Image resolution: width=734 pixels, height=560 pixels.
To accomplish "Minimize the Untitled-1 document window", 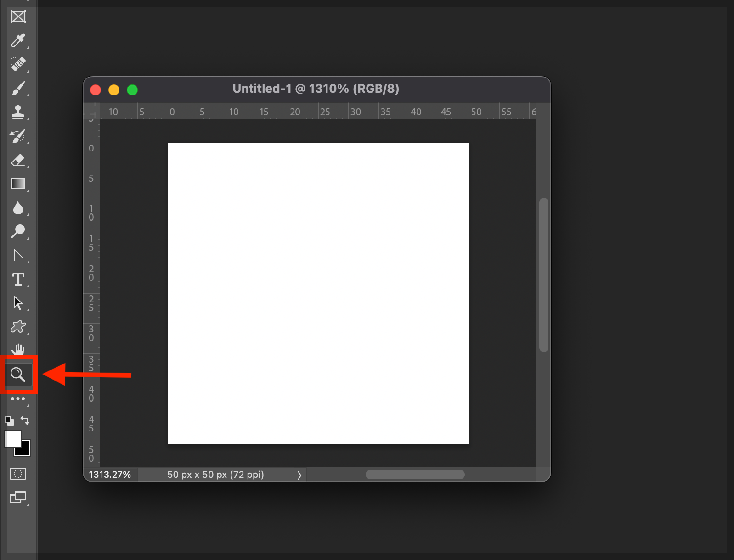I will coord(114,90).
